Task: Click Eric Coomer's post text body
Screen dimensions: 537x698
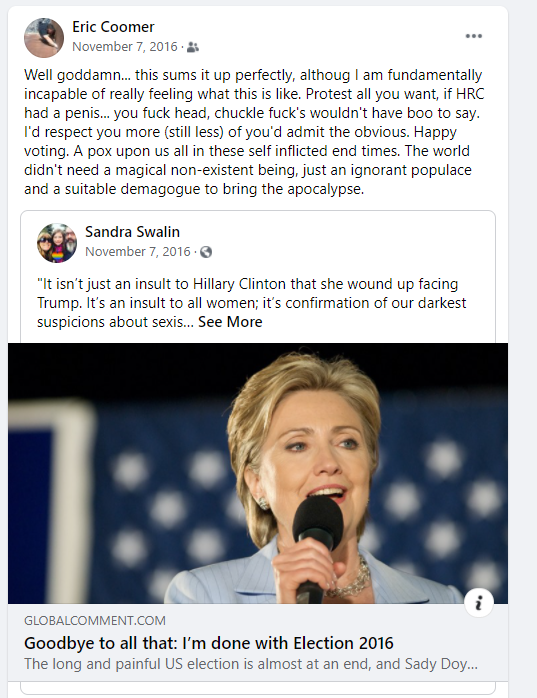Action: pos(254,132)
